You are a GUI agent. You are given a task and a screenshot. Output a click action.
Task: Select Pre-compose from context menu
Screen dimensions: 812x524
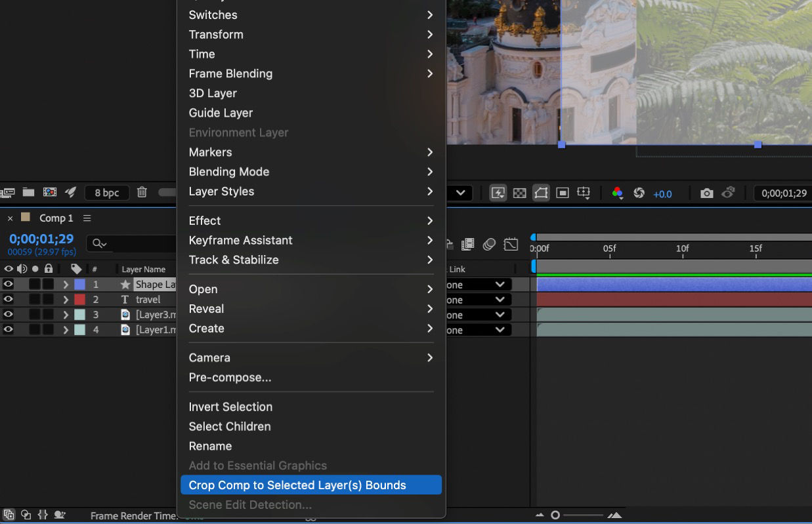click(x=230, y=377)
